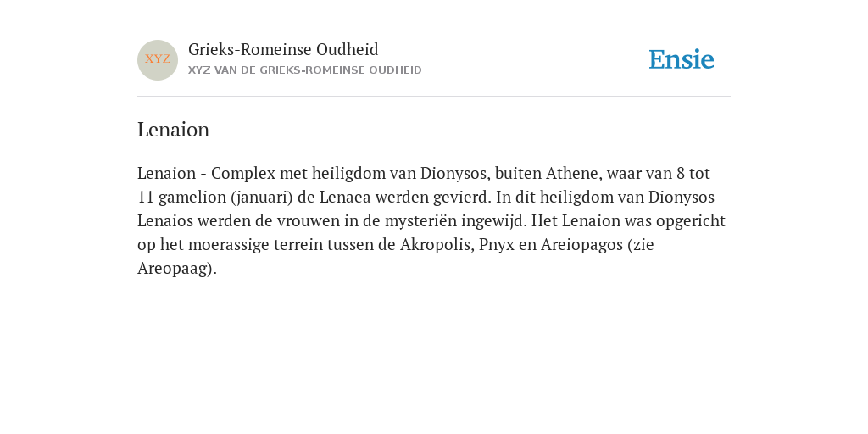Open the Ensie logo link
The image size is (868, 434).
click(x=682, y=59)
